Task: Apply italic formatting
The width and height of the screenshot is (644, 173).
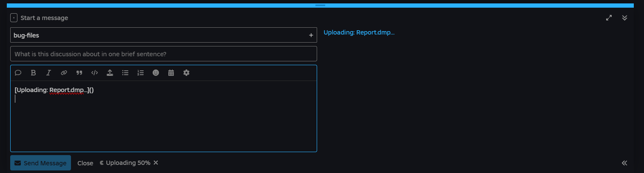Action: click(x=48, y=73)
